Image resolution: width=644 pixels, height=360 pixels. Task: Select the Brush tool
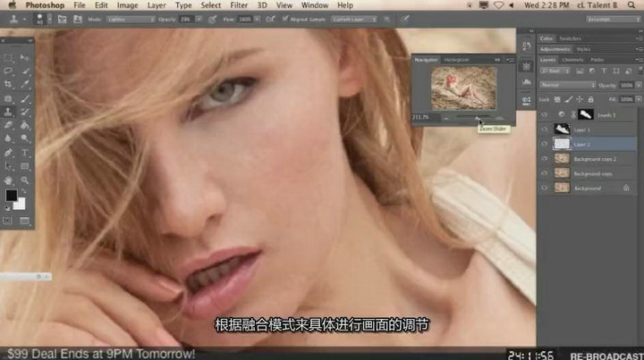(x=25, y=98)
